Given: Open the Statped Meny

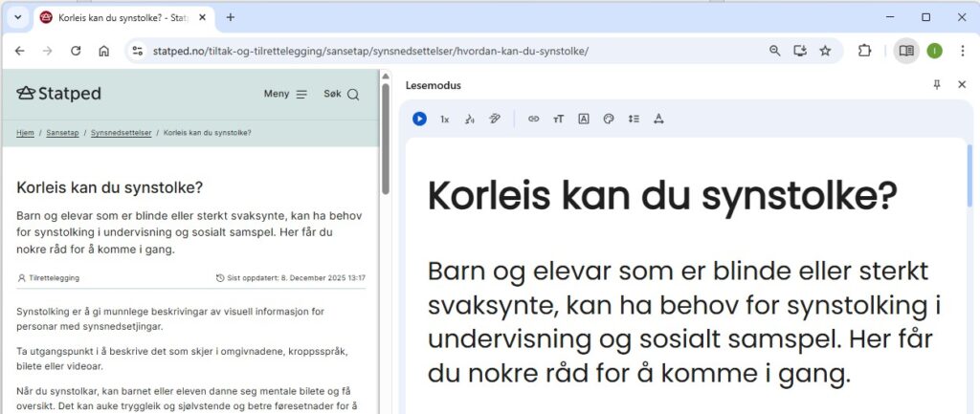Looking at the screenshot, I should click(285, 95).
